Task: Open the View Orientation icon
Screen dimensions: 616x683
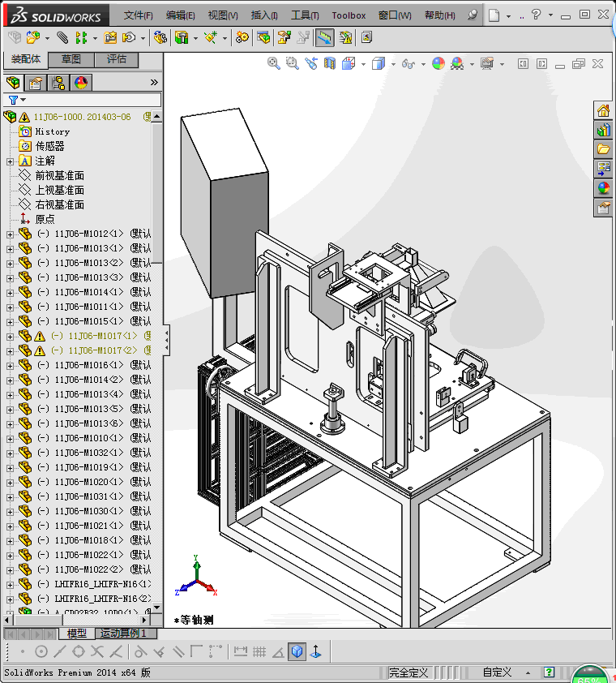Action: click(349, 63)
